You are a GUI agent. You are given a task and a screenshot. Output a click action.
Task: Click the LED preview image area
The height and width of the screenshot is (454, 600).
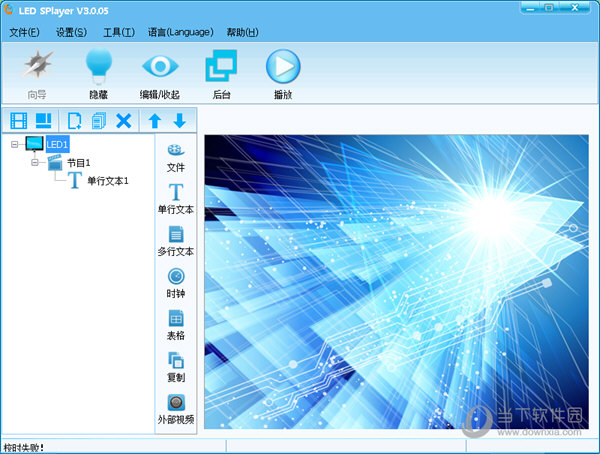pyautogui.click(x=396, y=283)
